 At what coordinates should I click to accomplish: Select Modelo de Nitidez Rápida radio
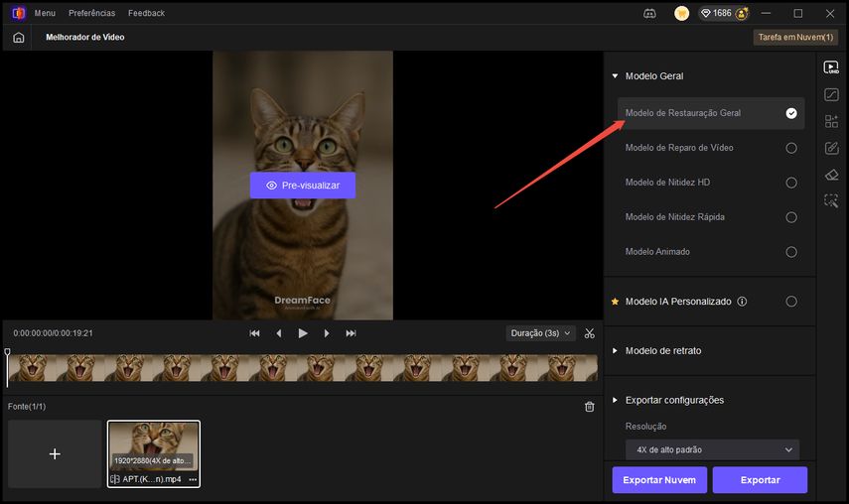(x=791, y=217)
